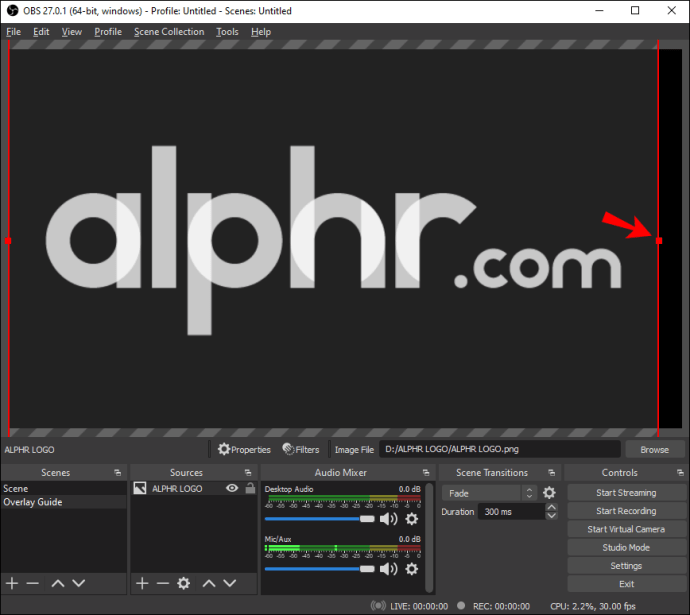Open Fade transition properties gear
Image resolution: width=690 pixels, height=615 pixels.
549,493
